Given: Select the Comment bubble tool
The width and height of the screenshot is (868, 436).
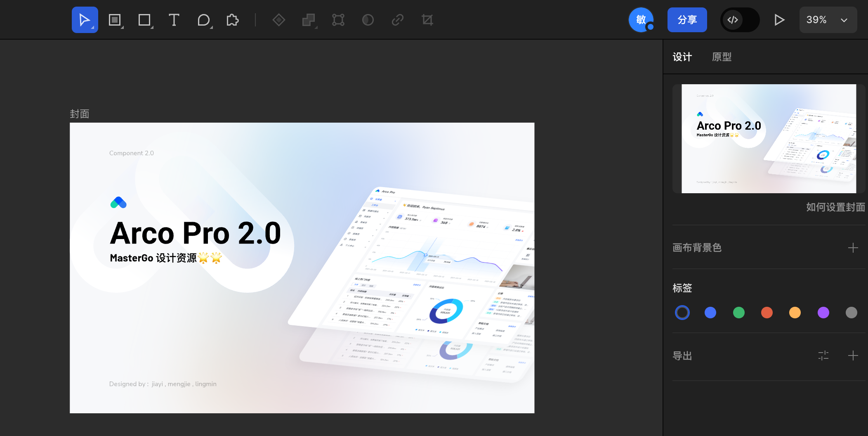Looking at the screenshot, I should pos(203,20).
